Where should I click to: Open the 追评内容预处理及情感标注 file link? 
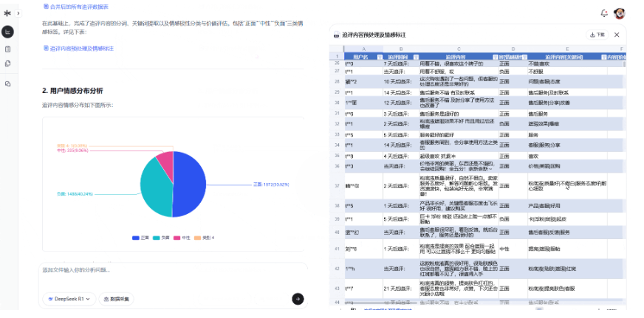point(81,48)
